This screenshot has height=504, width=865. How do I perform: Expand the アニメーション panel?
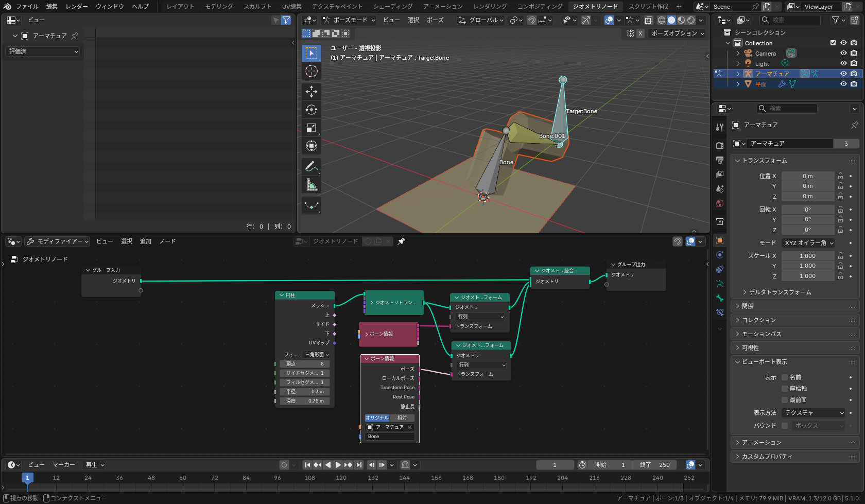tap(762, 443)
